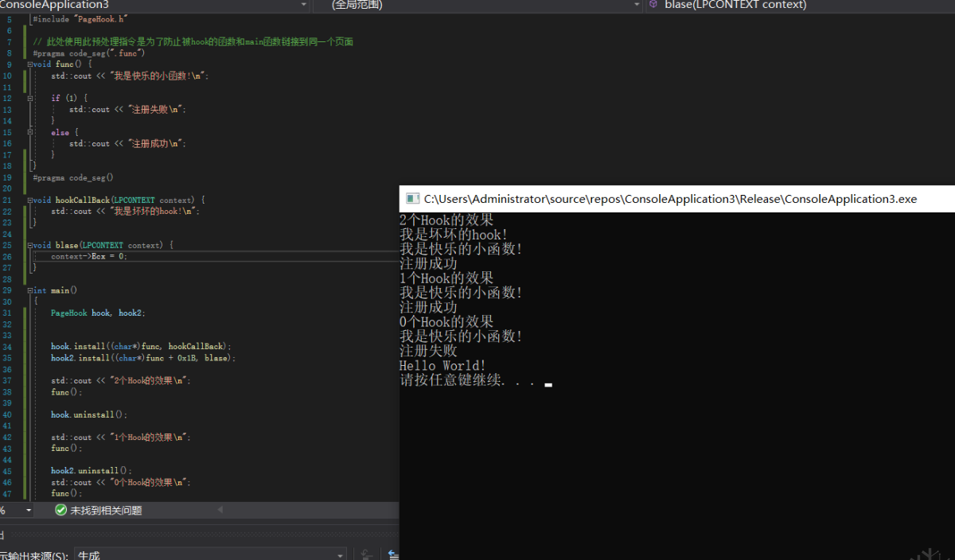
Task: Click '2个Hook的效果' in the console output
Action: [x=446, y=220]
